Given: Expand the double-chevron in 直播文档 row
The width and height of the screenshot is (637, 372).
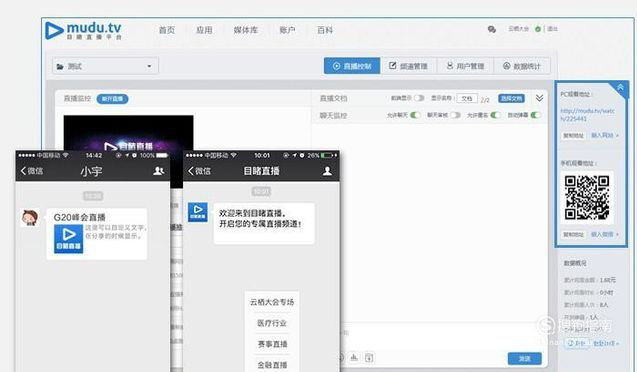Looking at the screenshot, I should [539, 98].
